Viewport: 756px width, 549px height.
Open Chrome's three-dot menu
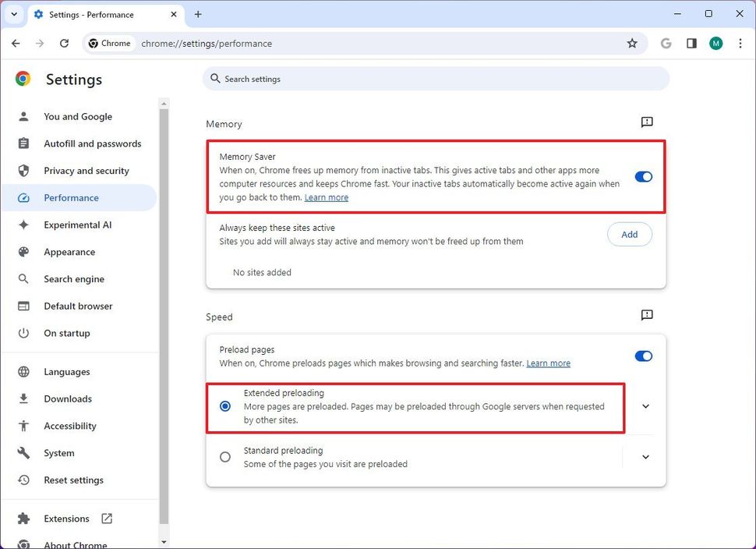click(740, 44)
